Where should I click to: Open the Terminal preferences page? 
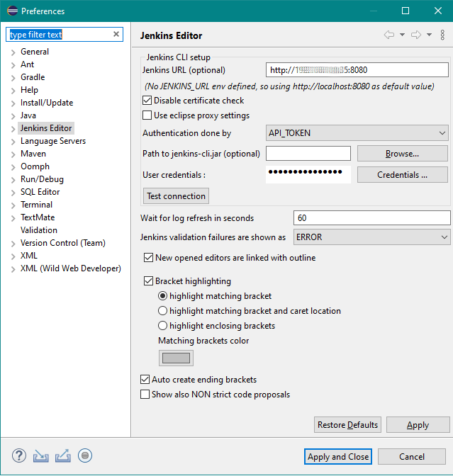[x=36, y=205]
